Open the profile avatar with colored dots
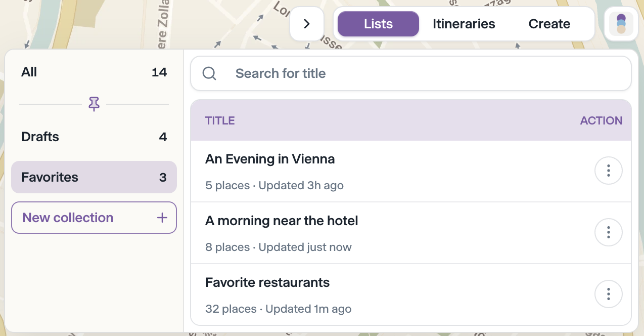 coord(621,24)
